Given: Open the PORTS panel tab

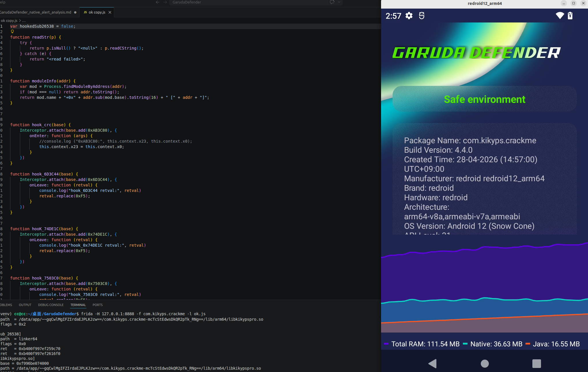Looking at the screenshot, I should [98, 305].
